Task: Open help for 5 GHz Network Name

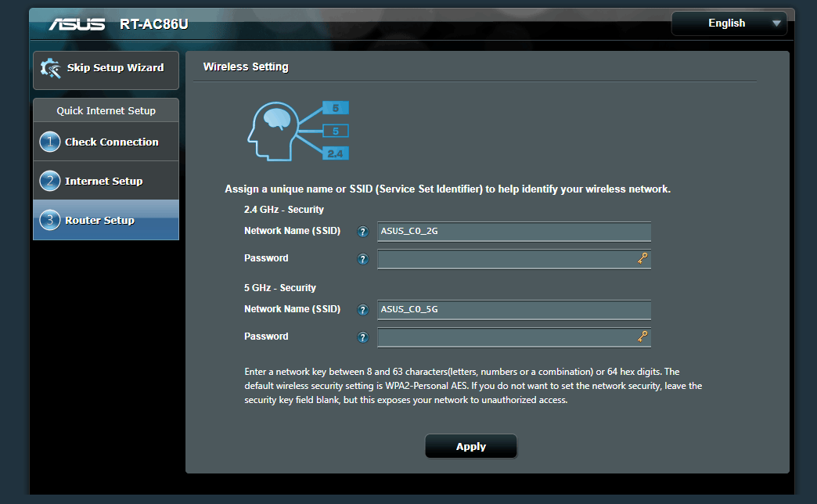Action: [x=362, y=310]
